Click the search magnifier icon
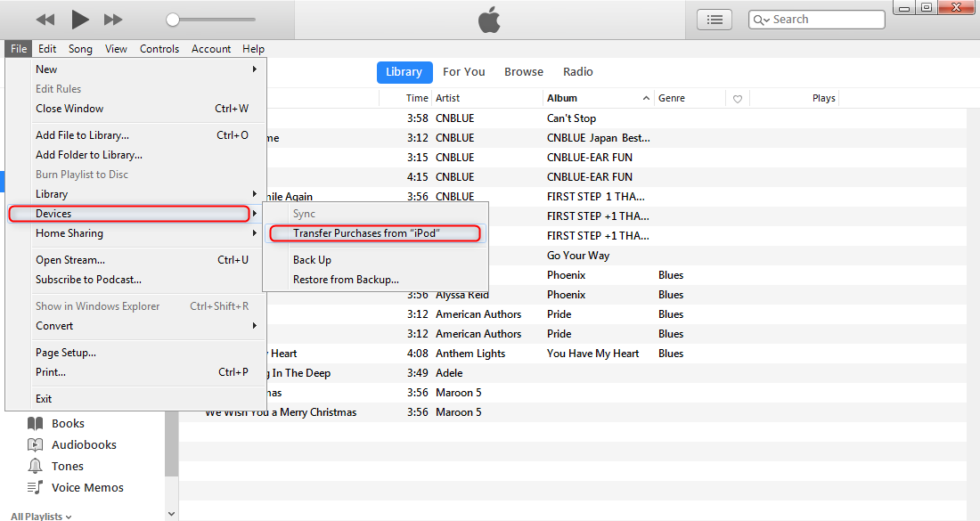Viewport: 980px width, 521px height. coord(760,20)
